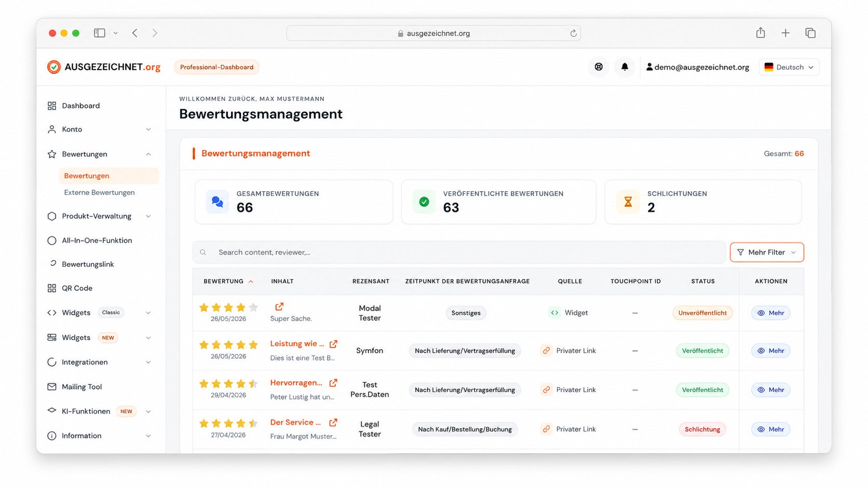Click the Produkt-Verwaltung hexagon icon

(52, 216)
